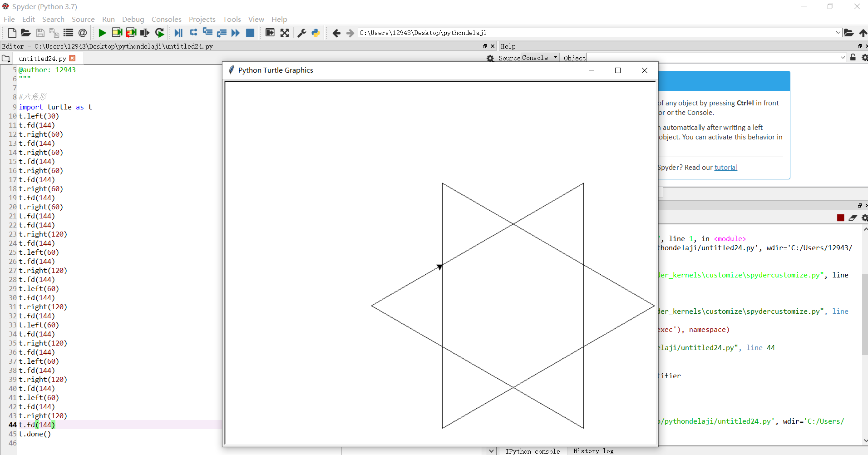Open the Source menu
The height and width of the screenshot is (455, 868).
tap(83, 19)
